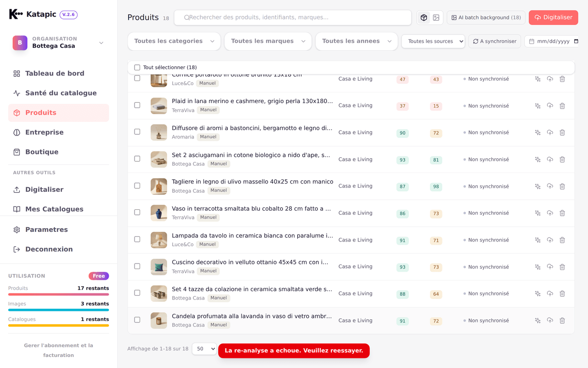
Task: Expand the Bottega Casa organisation switcher
Action: [58, 43]
